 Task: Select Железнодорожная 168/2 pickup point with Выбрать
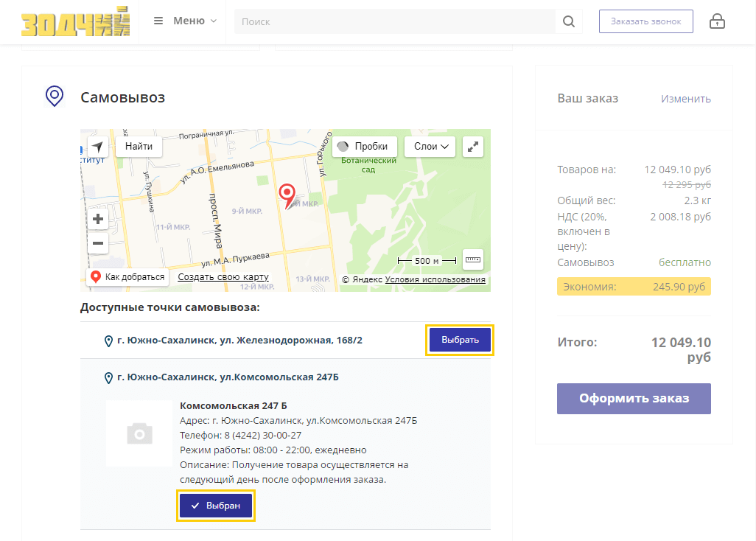click(460, 340)
